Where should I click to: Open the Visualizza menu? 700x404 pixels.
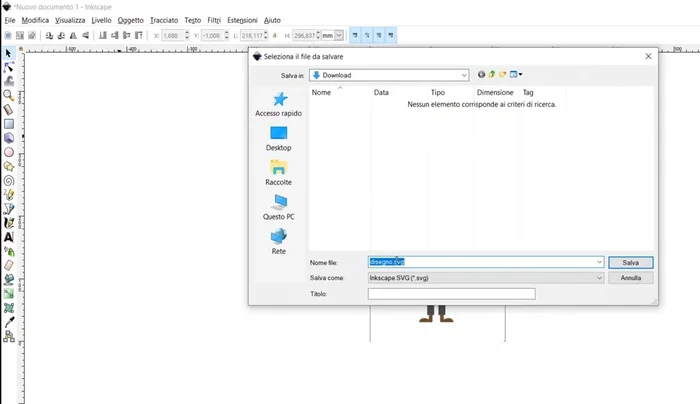[x=70, y=20]
